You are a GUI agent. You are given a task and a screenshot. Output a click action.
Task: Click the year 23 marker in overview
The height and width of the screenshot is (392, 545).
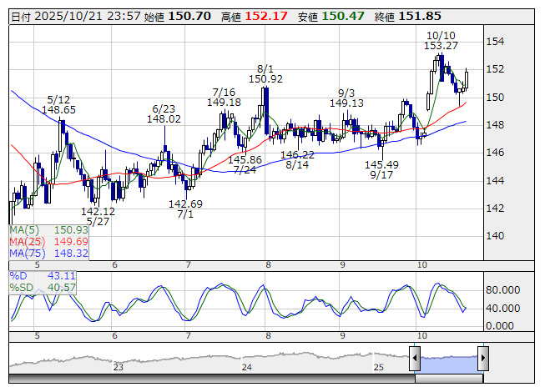[x=119, y=367]
